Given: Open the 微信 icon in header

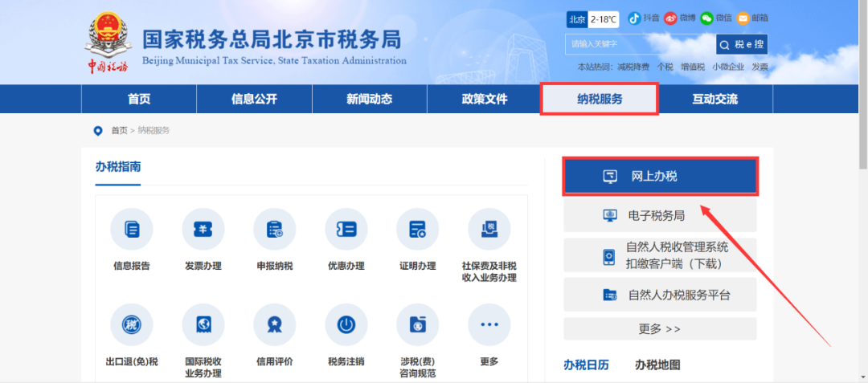Looking at the screenshot, I should coord(706,18).
